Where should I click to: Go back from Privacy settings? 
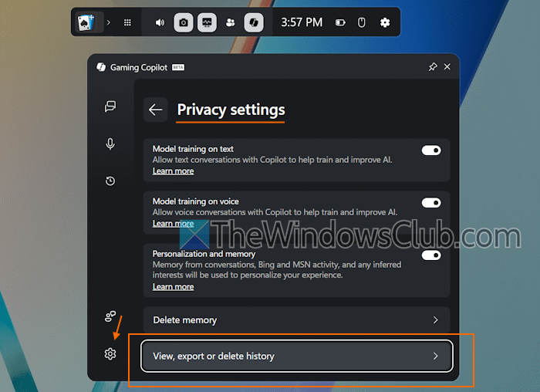click(155, 110)
